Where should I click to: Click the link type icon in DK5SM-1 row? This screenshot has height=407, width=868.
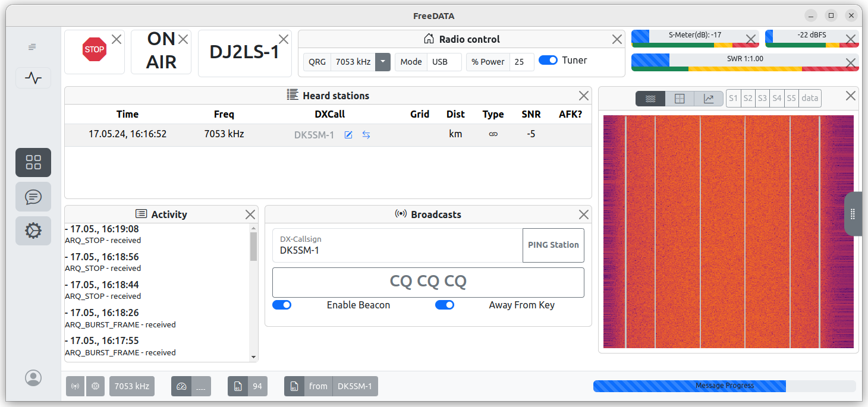point(493,134)
